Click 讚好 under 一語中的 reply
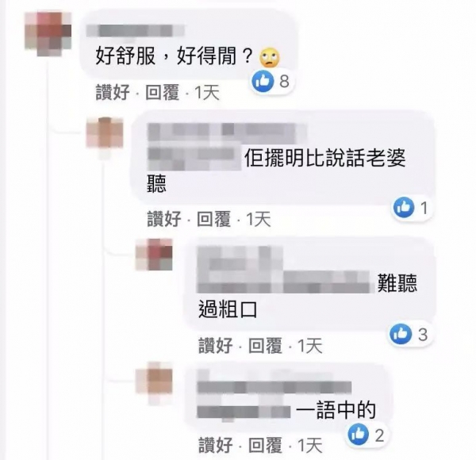 tap(216, 445)
